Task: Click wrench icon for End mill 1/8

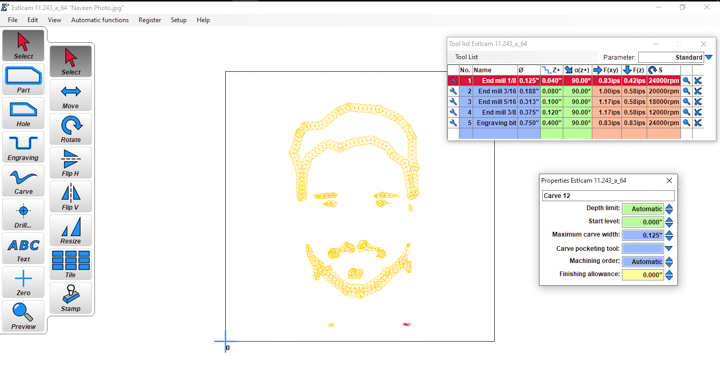Action: click(453, 80)
